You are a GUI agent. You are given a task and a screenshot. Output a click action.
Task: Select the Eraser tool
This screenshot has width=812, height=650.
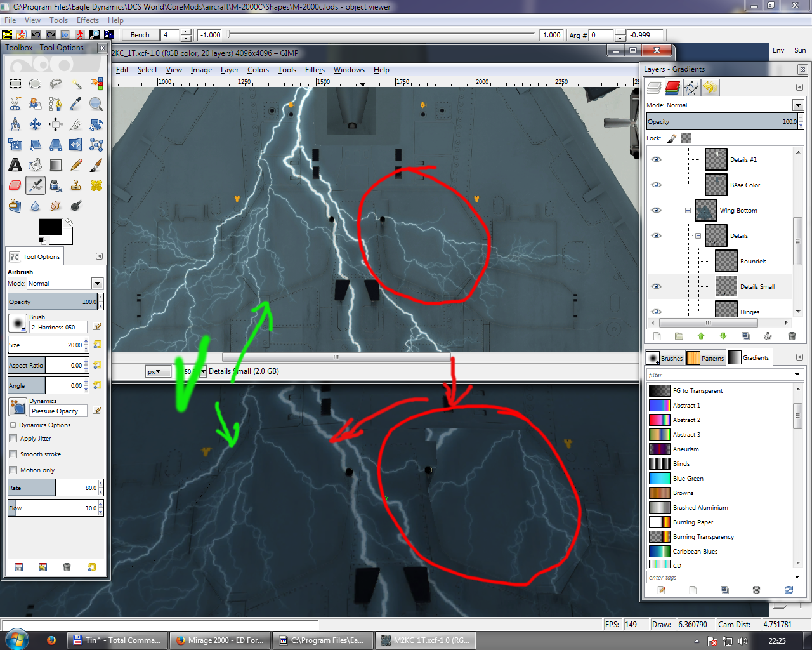pyautogui.click(x=15, y=185)
